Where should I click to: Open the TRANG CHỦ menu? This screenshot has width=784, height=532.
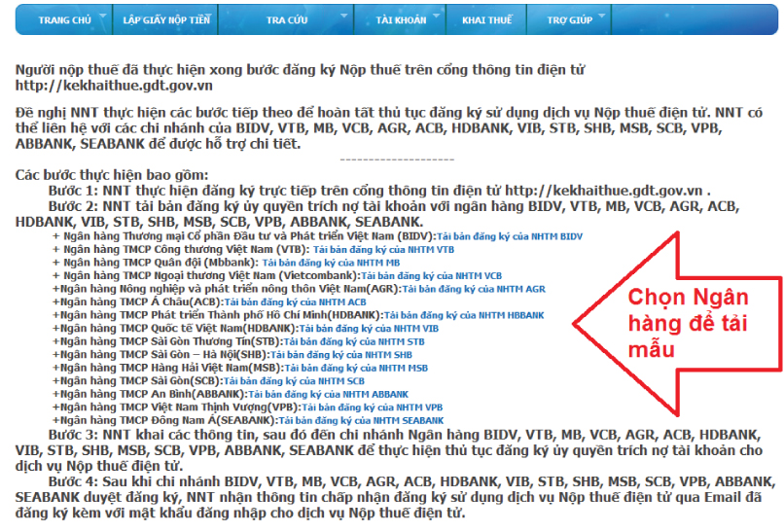coord(64,20)
